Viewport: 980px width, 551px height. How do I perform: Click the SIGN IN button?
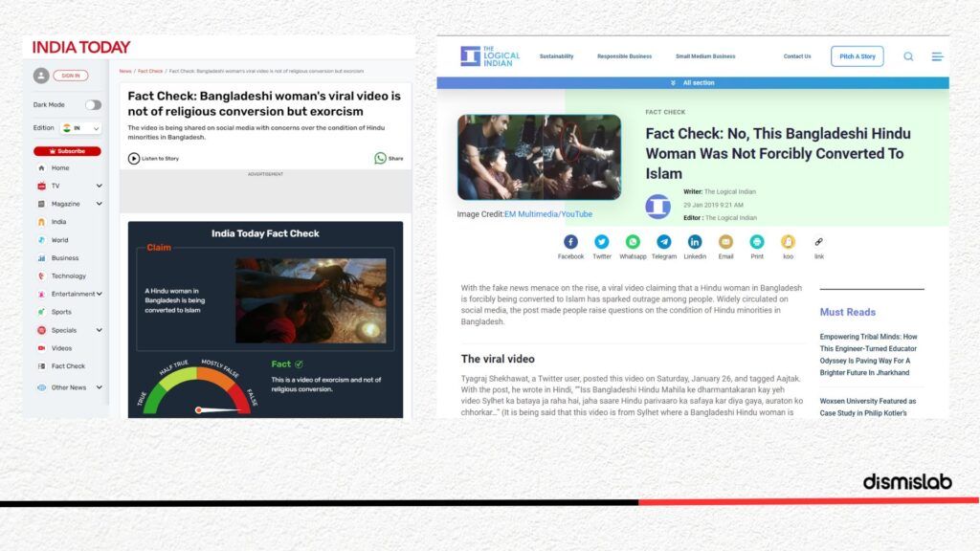[x=71, y=76]
